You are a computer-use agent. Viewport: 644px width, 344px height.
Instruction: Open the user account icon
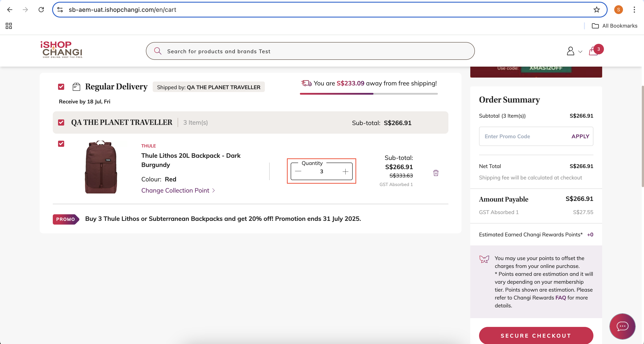click(x=570, y=51)
